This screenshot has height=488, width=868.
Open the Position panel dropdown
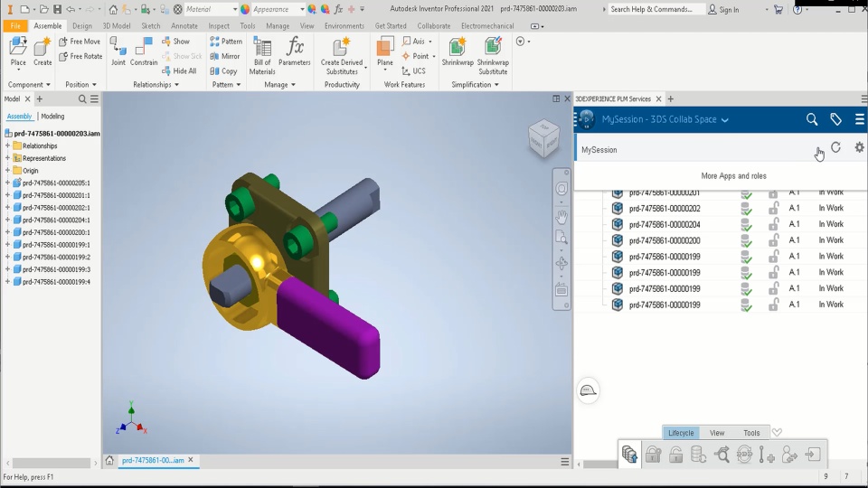[80, 85]
